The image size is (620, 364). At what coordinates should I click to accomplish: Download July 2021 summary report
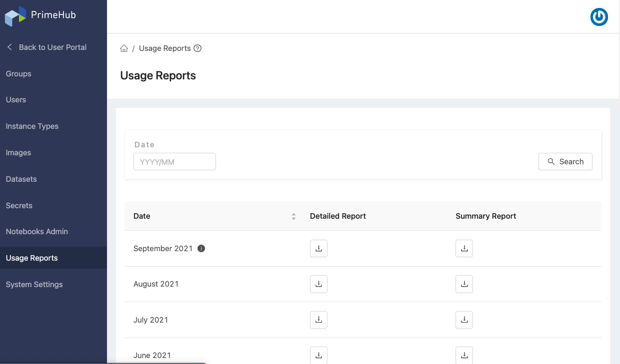464,320
